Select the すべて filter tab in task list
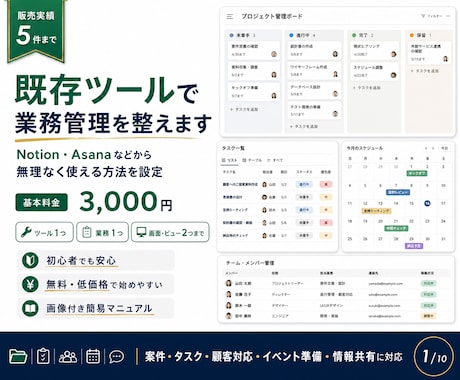The height and width of the screenshot is (380, 460). point(275,160)
